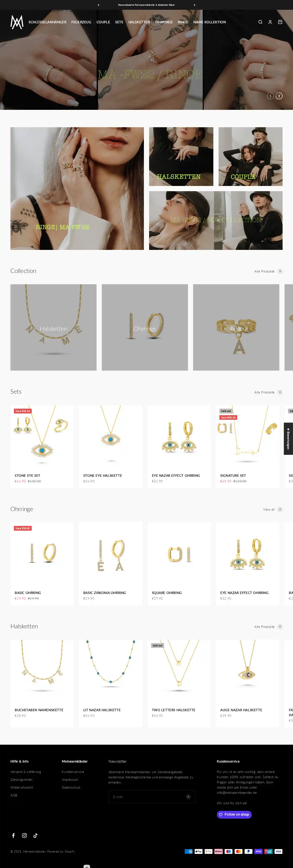
Task: Open Alle Produkte arrow beside Collection
Action: pos(280,271)
